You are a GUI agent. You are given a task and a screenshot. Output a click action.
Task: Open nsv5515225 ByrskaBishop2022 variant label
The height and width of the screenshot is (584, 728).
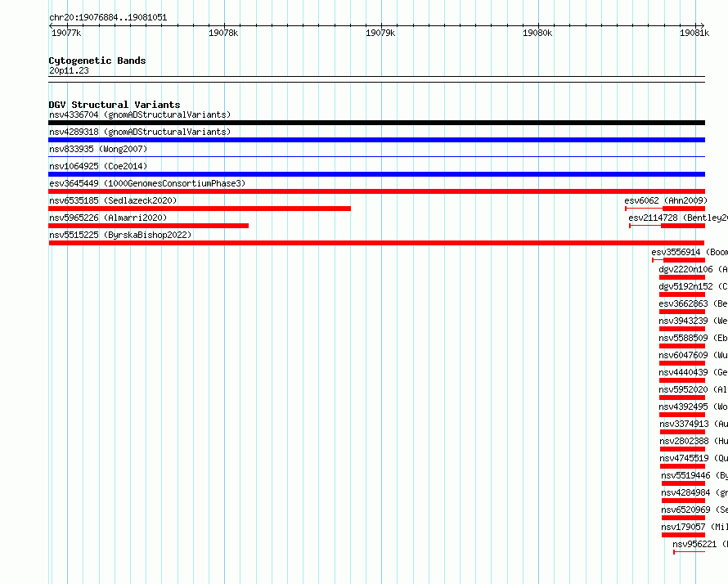[120, 235]
